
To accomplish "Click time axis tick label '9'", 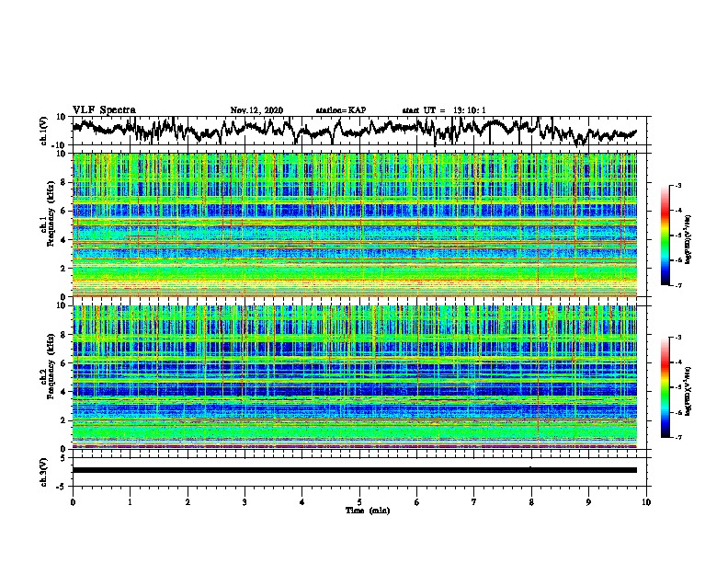I will [588, 502].
